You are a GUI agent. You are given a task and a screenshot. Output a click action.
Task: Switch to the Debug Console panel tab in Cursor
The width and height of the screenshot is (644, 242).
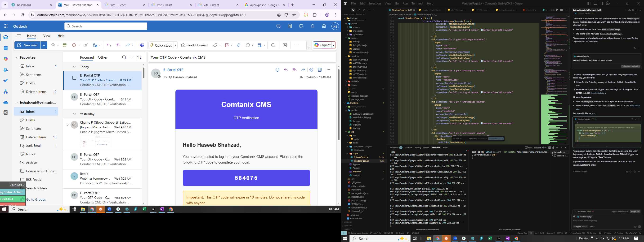[x=422, y=148]
